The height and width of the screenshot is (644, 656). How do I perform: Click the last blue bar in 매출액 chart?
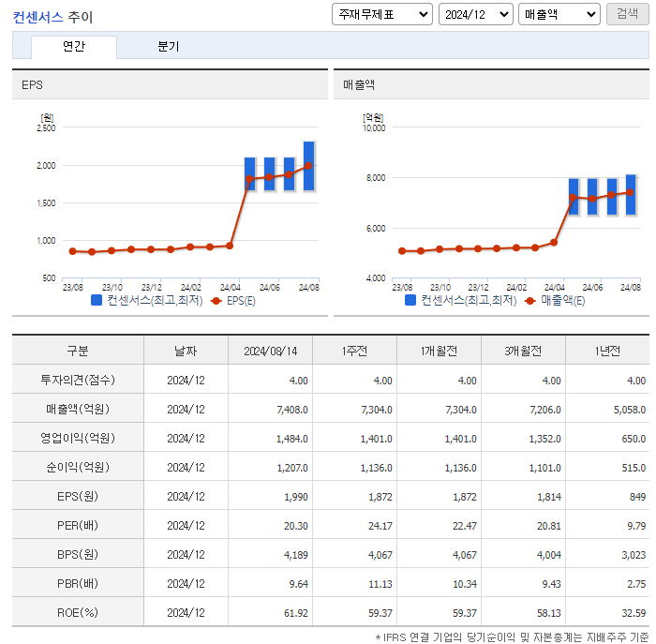[x=631, y=195]
